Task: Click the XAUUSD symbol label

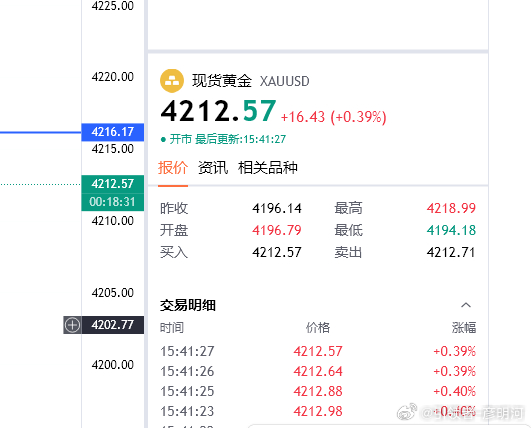Action: 284,81
